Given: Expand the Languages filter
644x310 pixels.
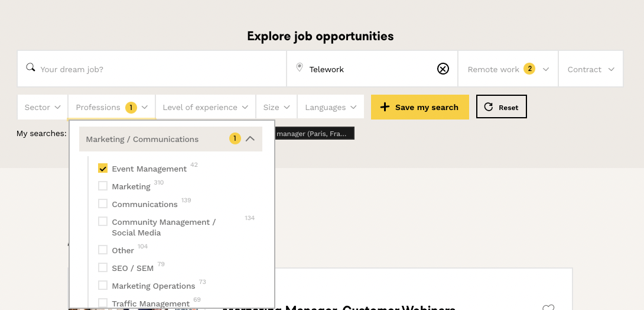Looking at the screenshot, I should (331, 107).
